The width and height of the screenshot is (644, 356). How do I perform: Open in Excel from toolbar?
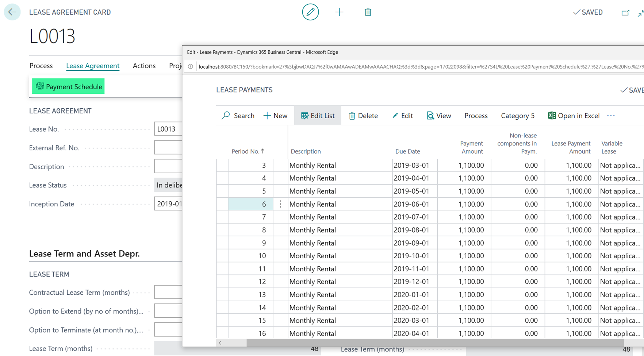point(574,116)
